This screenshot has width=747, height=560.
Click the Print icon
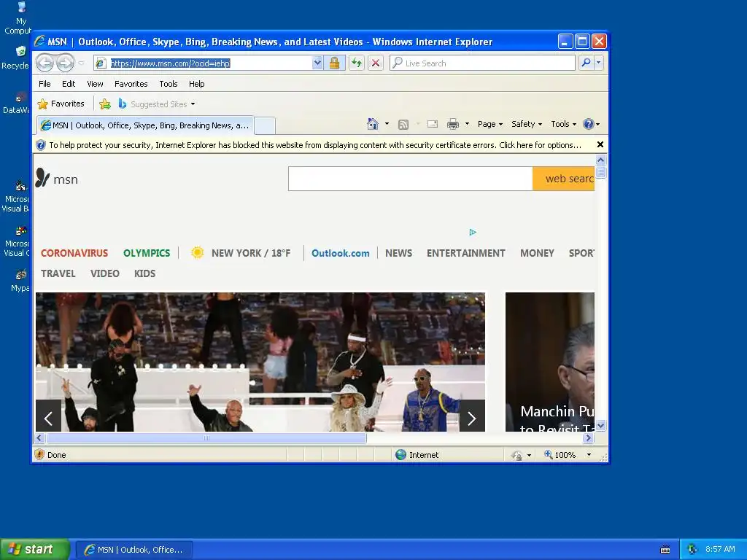[x=452, y=124]
